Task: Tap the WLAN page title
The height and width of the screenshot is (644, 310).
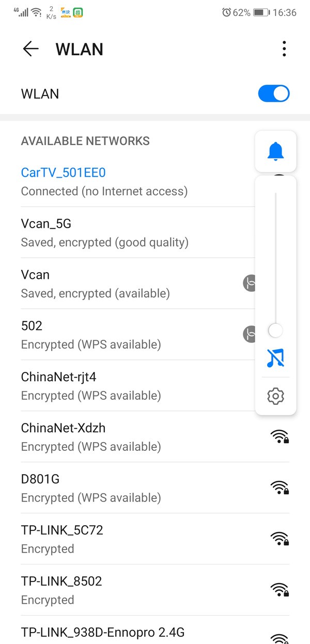Action: pos(80,49)
